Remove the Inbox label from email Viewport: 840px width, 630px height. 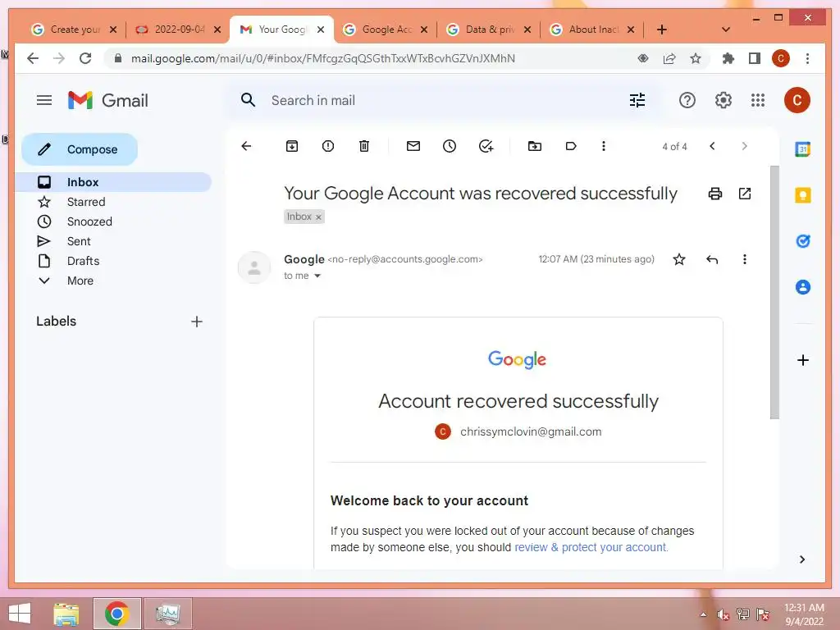(318, 217)
